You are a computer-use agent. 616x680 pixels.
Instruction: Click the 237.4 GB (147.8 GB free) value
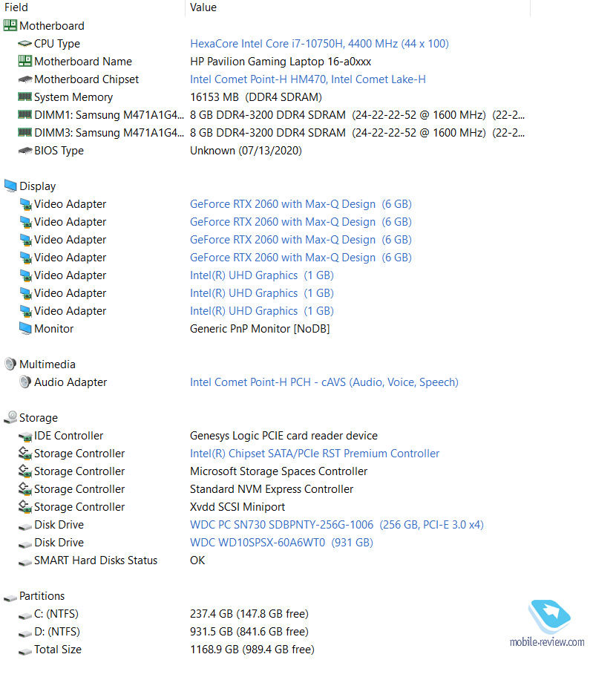click(249, 614)
